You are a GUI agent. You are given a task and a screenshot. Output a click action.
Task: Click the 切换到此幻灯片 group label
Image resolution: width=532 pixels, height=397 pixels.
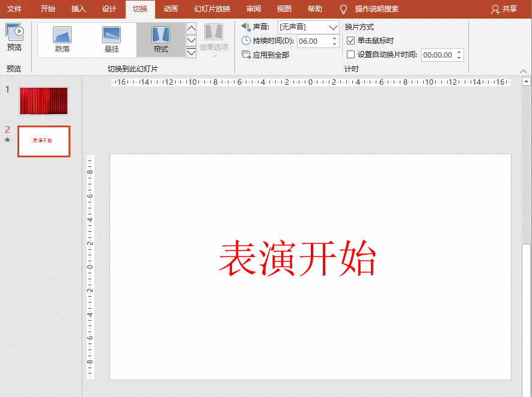coord(133,69)
